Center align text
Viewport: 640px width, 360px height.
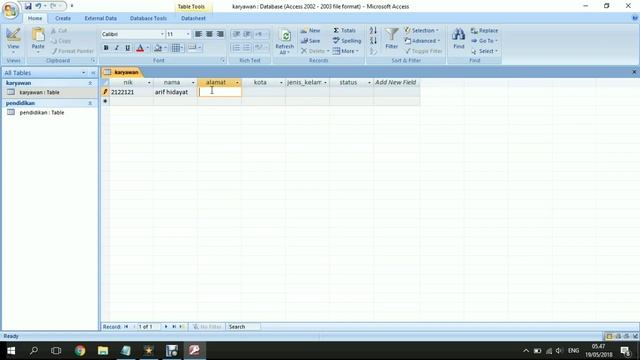pyautogui.click(x=209, y=34)
